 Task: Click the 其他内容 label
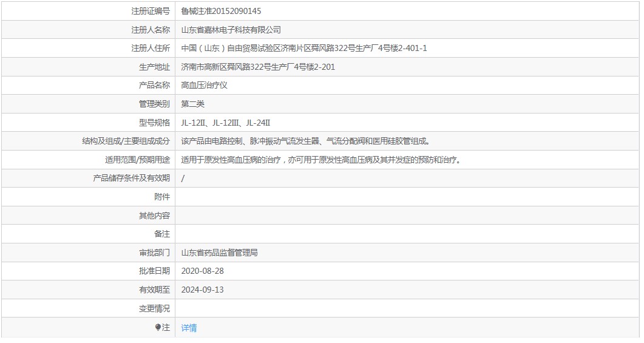click(154, 216)
